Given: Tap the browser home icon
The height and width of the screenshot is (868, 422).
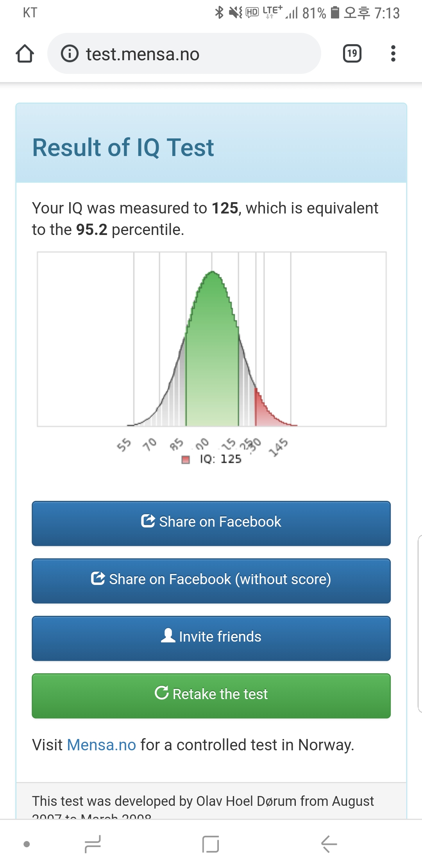Looking at the screenshot, I should (25, 54).
